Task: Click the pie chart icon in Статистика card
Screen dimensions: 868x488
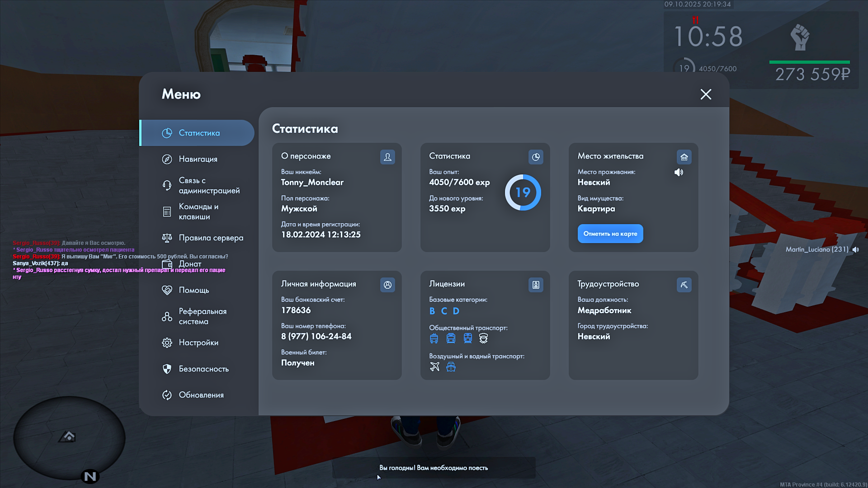Action: coord(536,157)
